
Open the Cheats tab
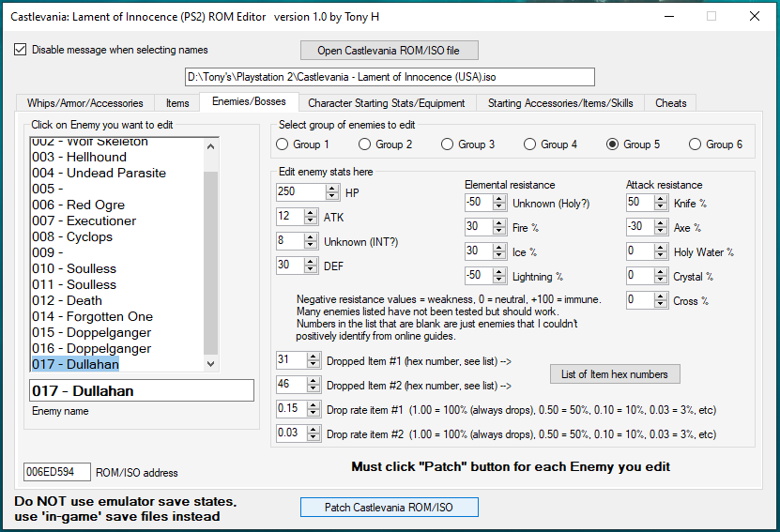670,103
